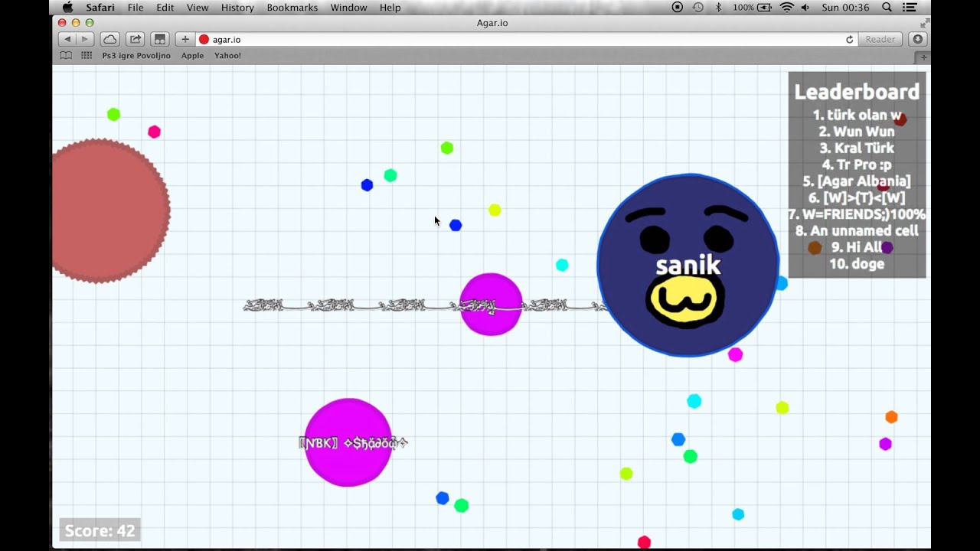The image size is (980, 551).
Task: Open the Safari application menu
Action: [100, 7]
